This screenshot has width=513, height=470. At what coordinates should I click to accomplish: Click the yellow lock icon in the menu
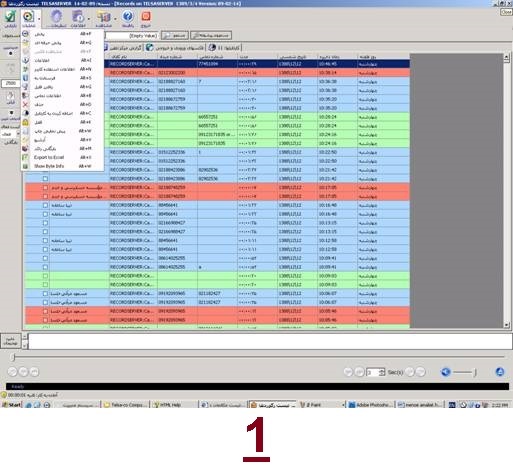tap(25, 122)
